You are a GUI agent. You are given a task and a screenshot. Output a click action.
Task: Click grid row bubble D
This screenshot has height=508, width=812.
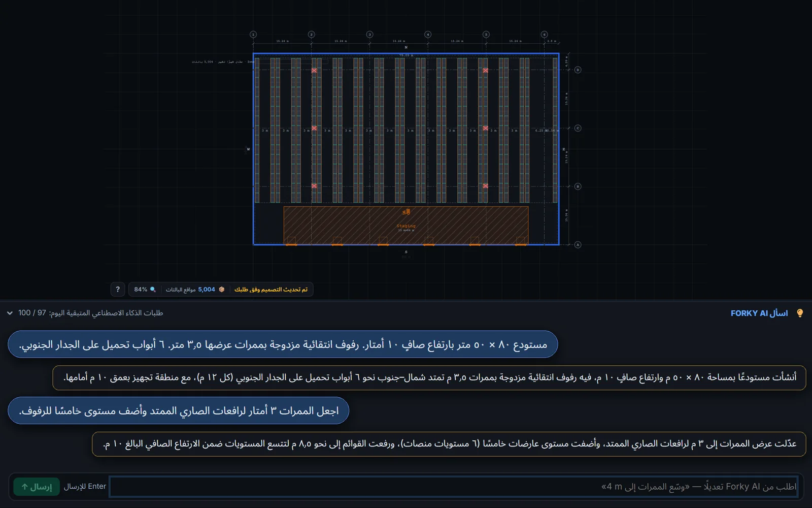[578, 70]
